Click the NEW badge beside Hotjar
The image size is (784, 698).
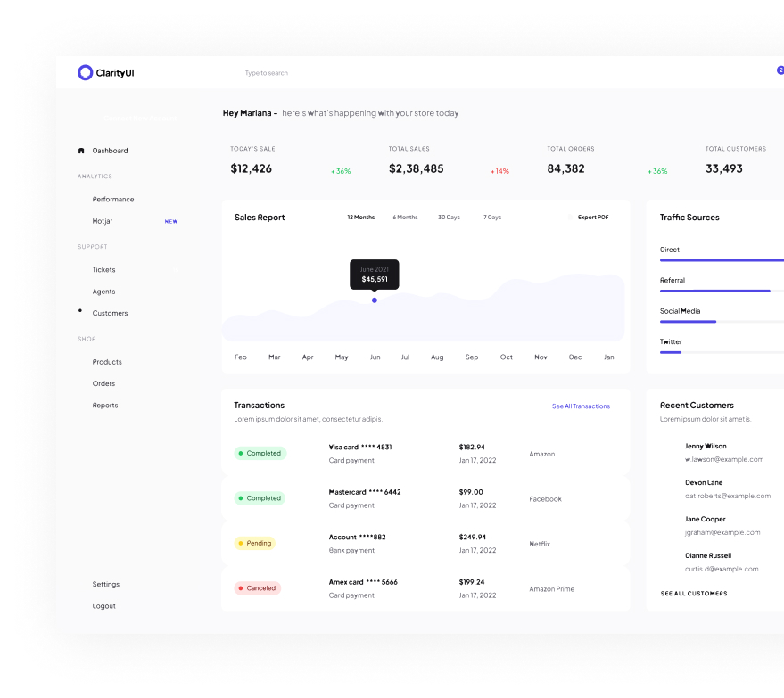click(171, 221)
